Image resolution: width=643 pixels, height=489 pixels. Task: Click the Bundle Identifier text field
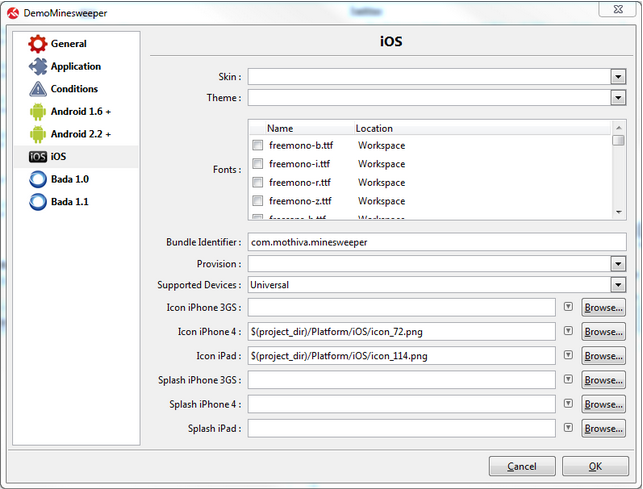pos(437,242)
